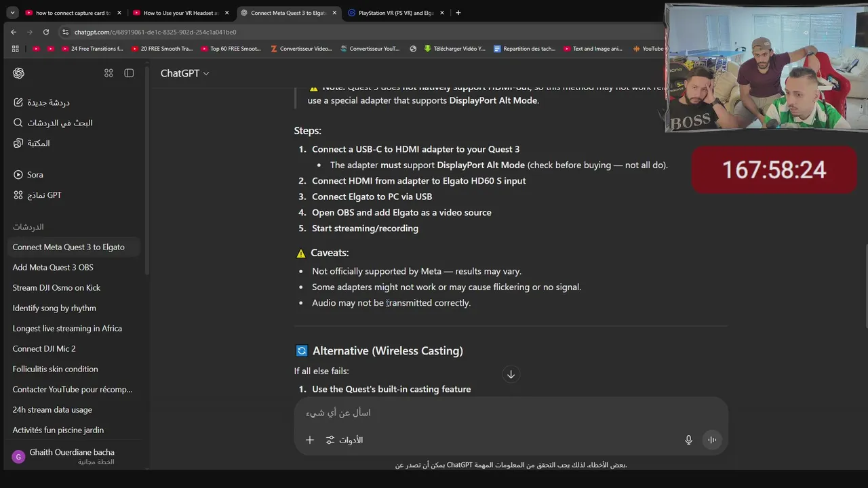Click the purple G profile avatar
This screenshot has width=868, height=488.
[18, 457]
